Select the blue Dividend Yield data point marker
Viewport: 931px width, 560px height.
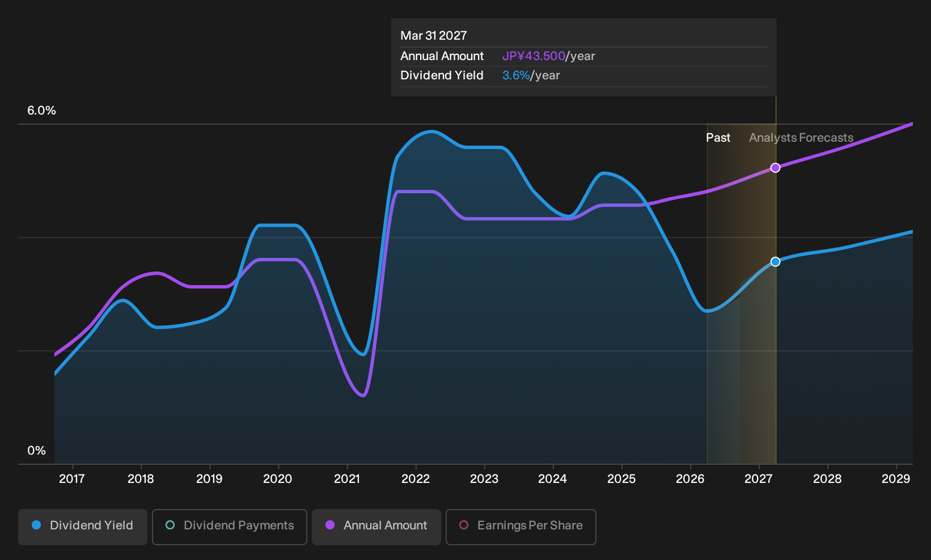(x=775, y=262)
